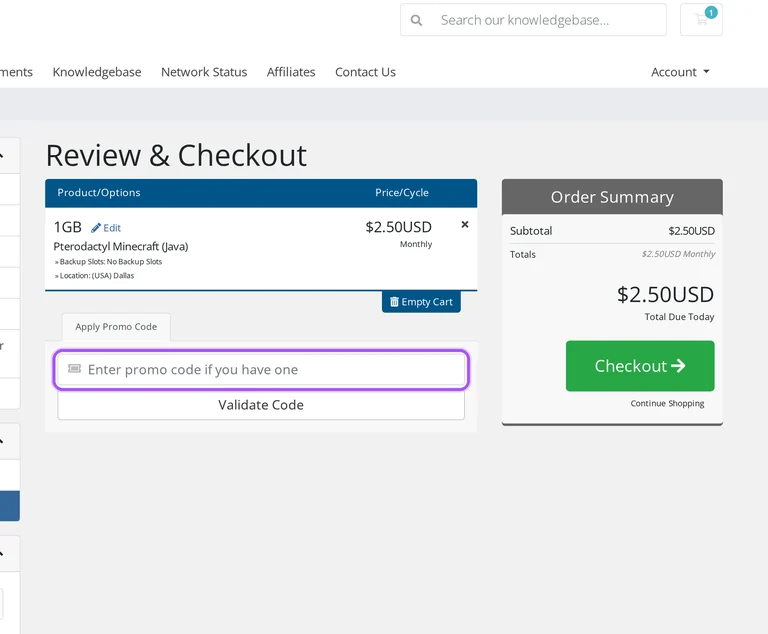Focus the promo code input field
Viewport: 768px width, 634px height.
(261, 370)
